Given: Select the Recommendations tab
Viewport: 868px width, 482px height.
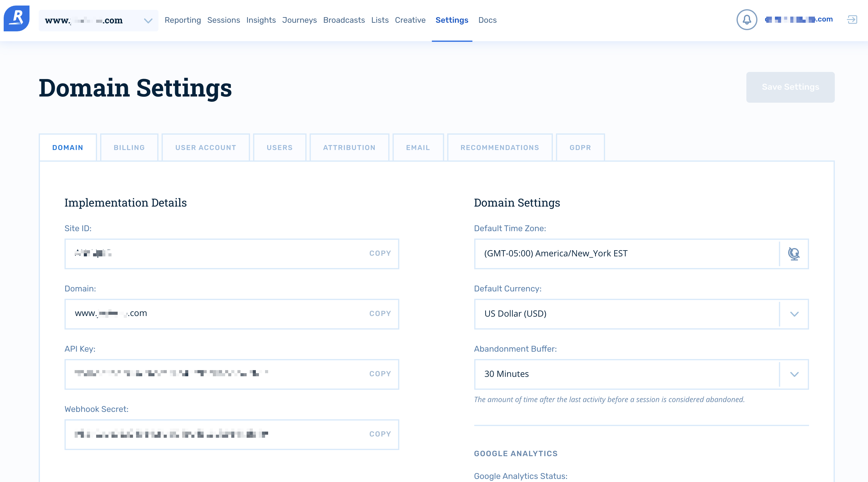Looking at the screenshot, I should pyautogui.click(x=499, y=148).
